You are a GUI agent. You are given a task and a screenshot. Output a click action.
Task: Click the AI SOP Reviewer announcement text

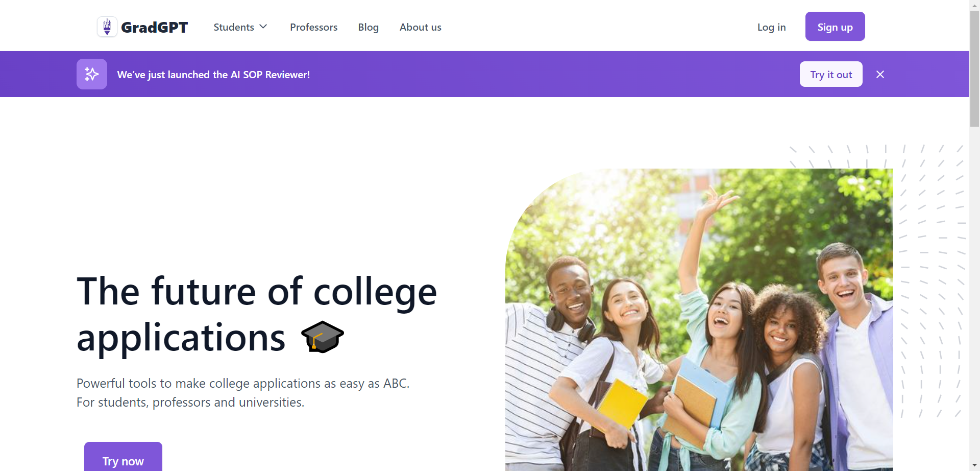point(213,75)
